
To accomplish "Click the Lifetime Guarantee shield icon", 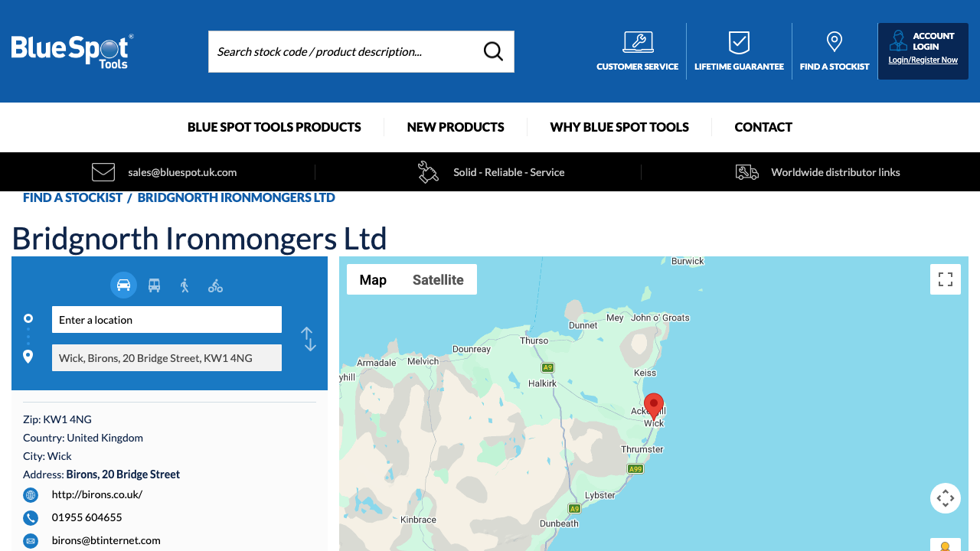I will click(x=738, y=41).
